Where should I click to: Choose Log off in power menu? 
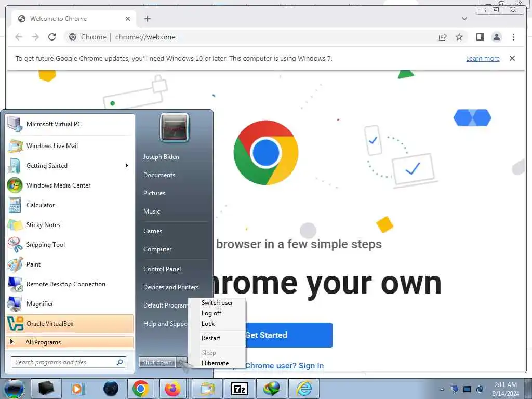coord(217,313)
